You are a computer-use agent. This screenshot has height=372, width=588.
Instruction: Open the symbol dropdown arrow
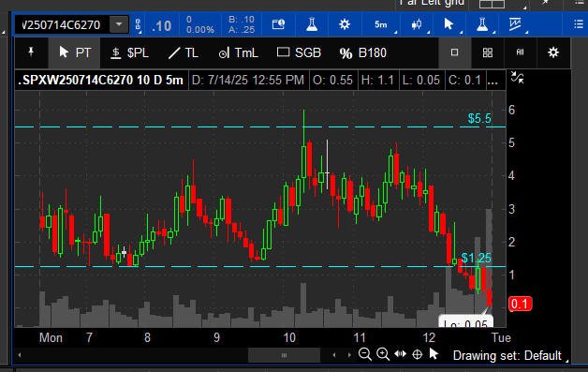(x=119, y=24)
